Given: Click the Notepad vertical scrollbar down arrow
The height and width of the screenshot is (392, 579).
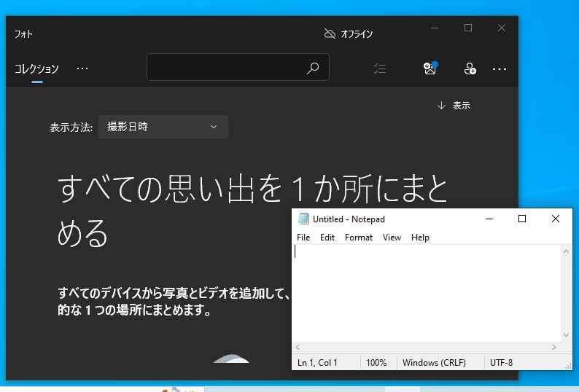Looking at the screenshot, I should pyautogui.click(x=566, y=335).
